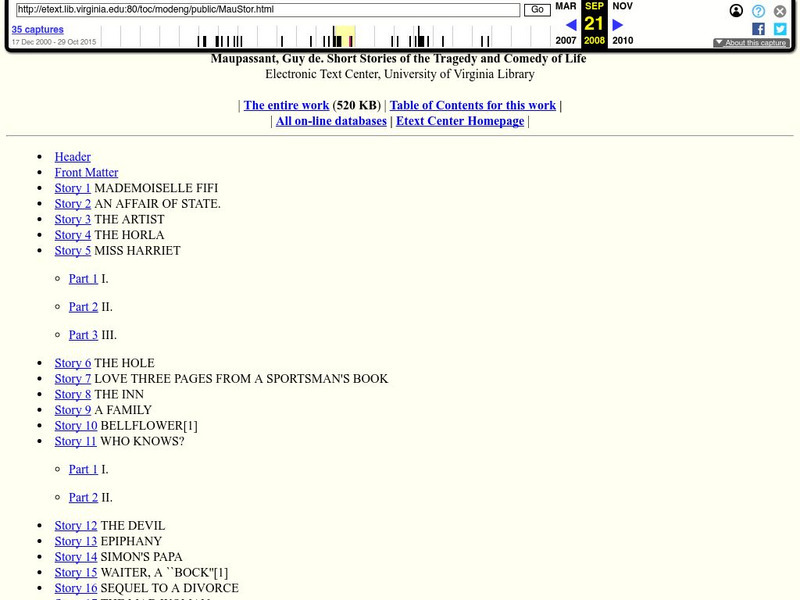Image resolution: width=800 pixels, height=600 pixels.
Task: Click the Wayback user account icon
Action: tap(736, 11)
